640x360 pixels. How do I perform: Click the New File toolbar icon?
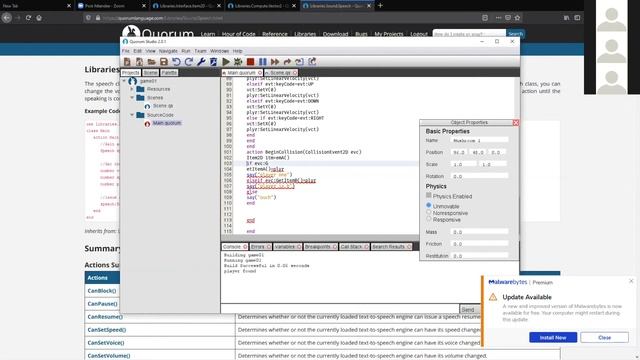tap(139, 62)
